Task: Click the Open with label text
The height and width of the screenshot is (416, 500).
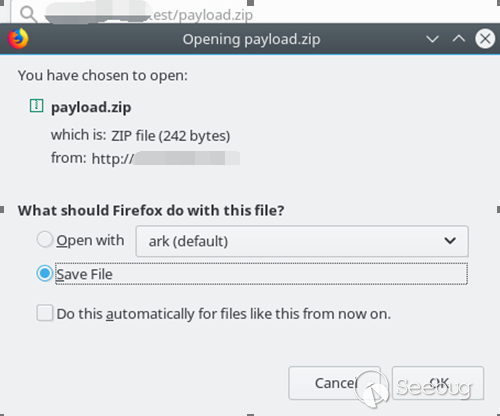Action: [x=90, y=241]
